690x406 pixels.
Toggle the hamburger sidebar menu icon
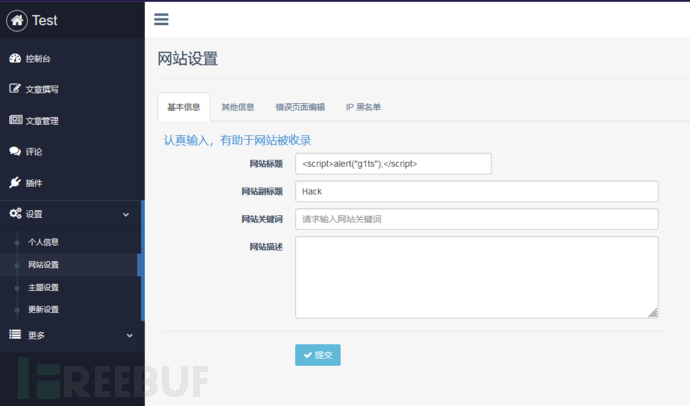coord(161,19)
